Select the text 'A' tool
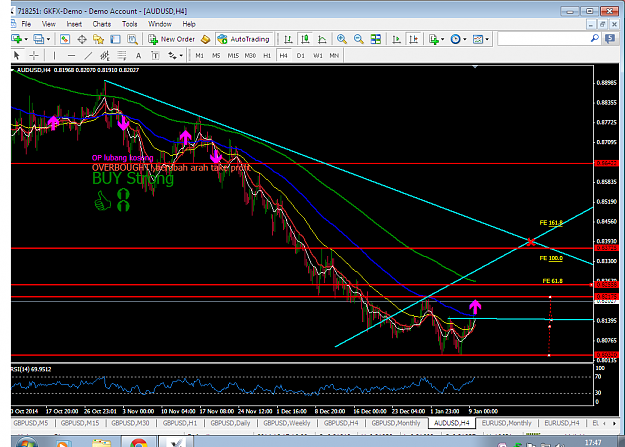This screenshot has height=447, width=625. pyautogui.click(x=138, y=55)
